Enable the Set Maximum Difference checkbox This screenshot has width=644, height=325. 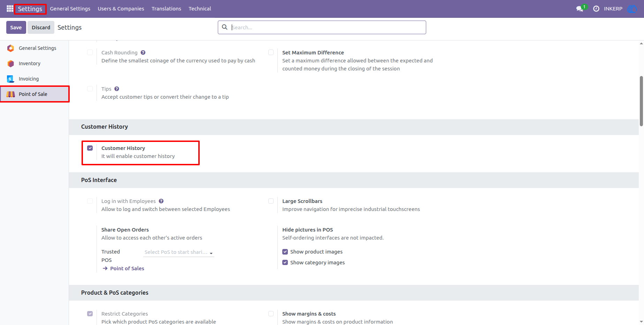pos(271,53)
